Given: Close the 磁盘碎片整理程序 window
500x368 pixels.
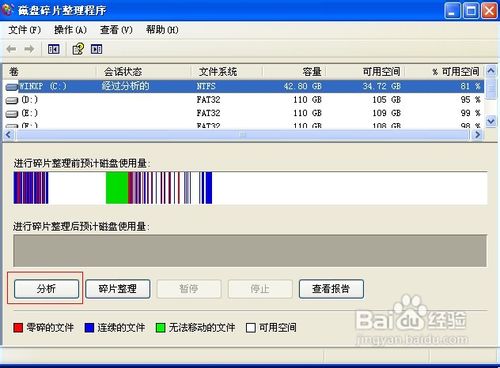Looking at the screenshot, I should click(489, 11).
